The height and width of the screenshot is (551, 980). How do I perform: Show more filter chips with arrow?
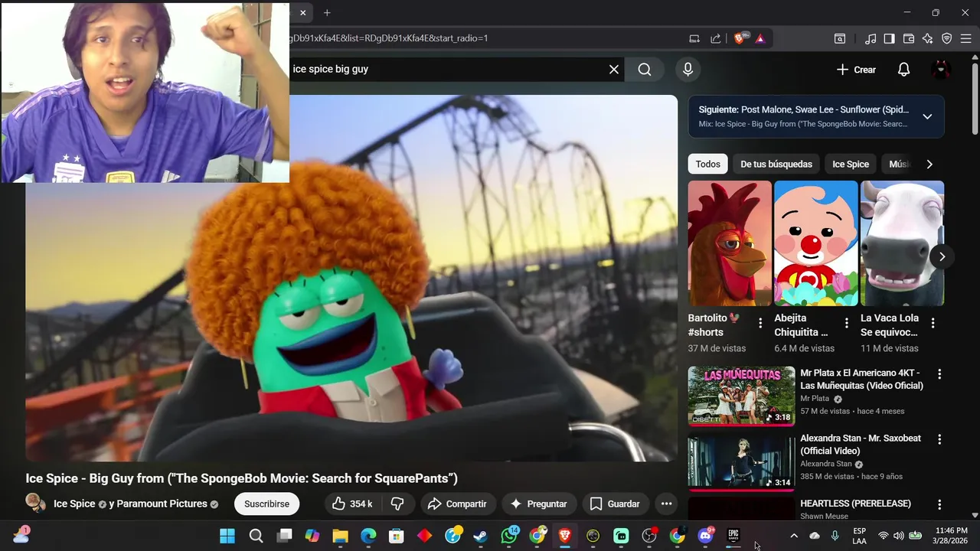(x=929, y=164)
